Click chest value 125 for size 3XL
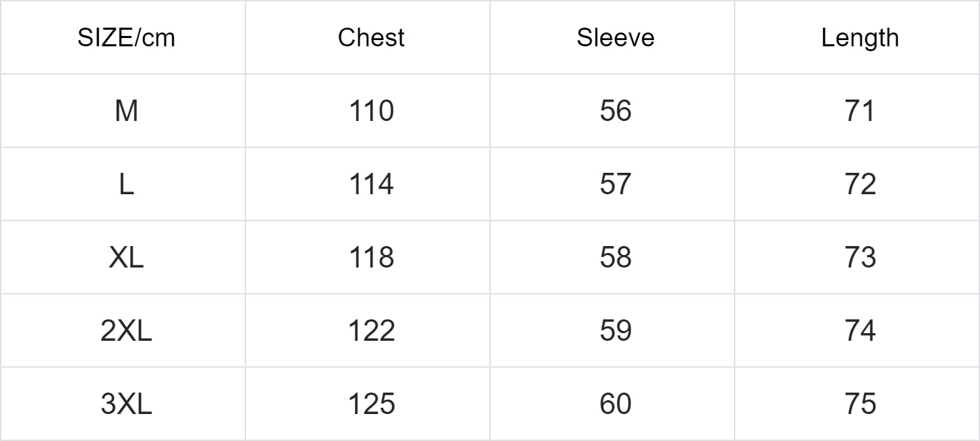 pyautogui.click(x=371, y=404)
